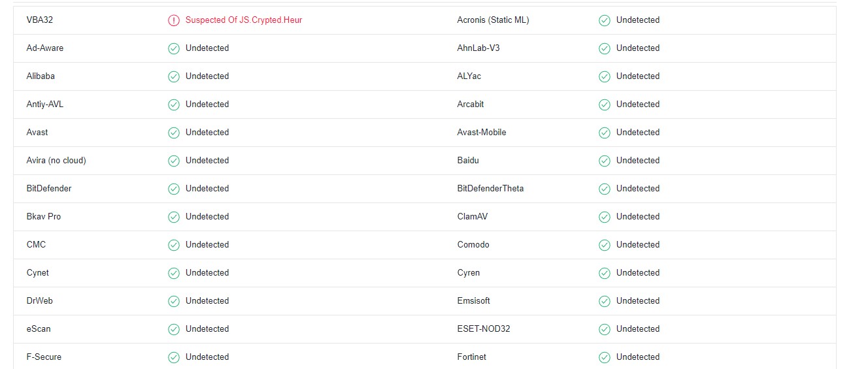This screenshot has height=369, width=868.
Task: Click the red alert icon beside VBA32
Action: 174,20
